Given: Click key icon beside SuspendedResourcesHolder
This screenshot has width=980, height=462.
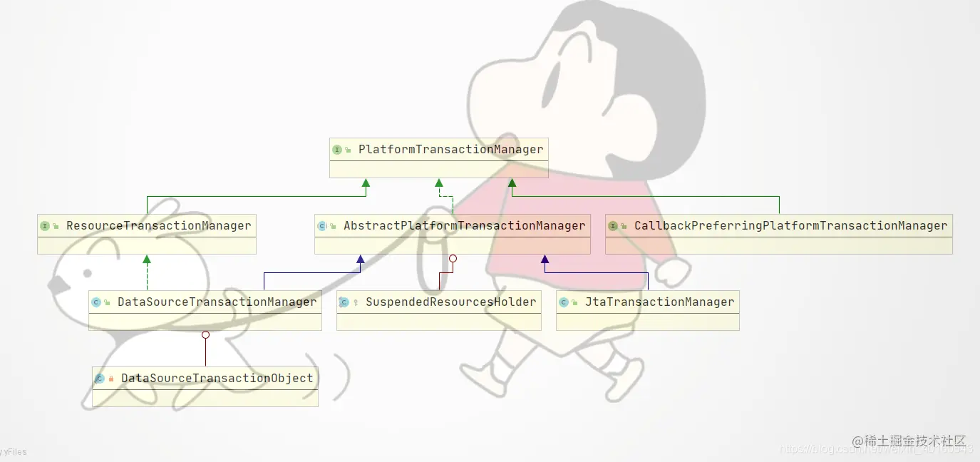Looking at the screenshot, I should point(356,303).
